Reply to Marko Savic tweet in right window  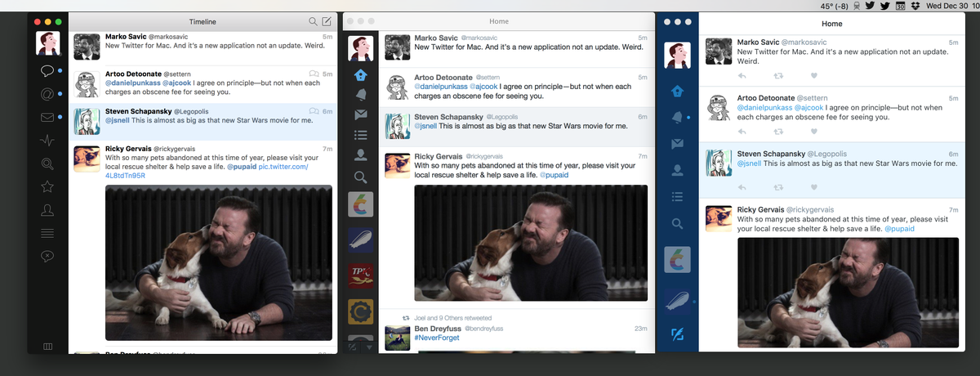point(742,75)
